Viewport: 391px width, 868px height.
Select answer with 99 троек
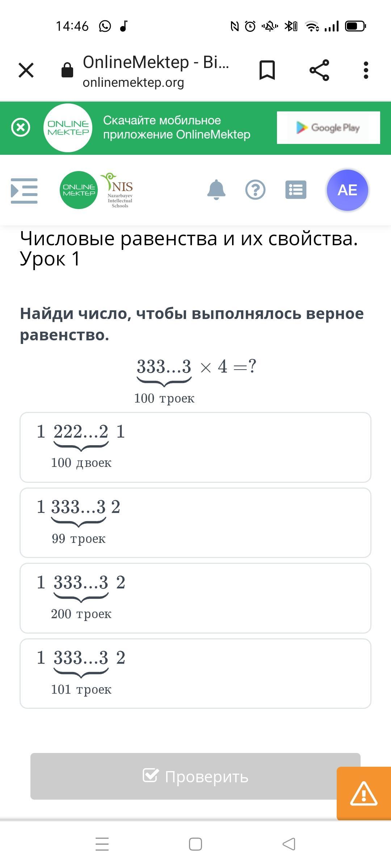point(195,523)
